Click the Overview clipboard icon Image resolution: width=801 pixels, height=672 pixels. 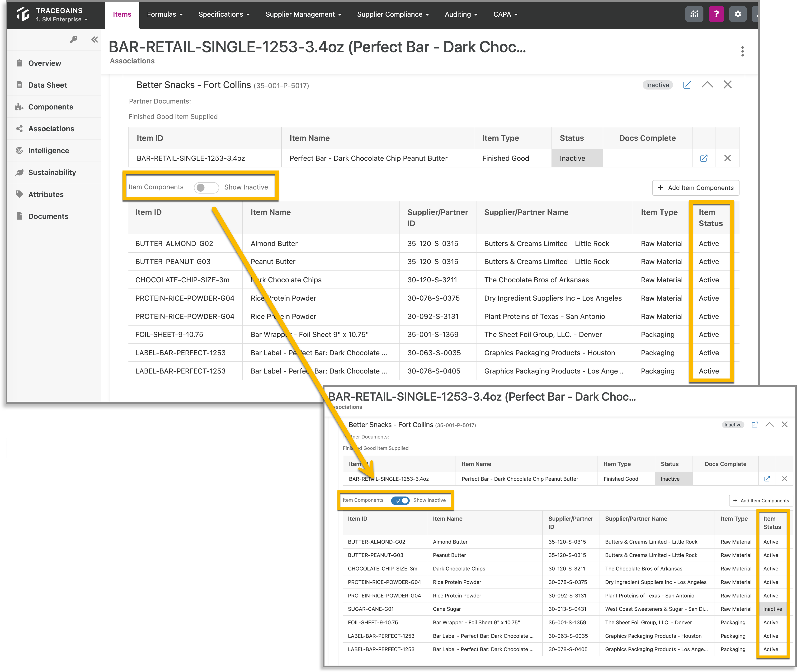(19, 63)
